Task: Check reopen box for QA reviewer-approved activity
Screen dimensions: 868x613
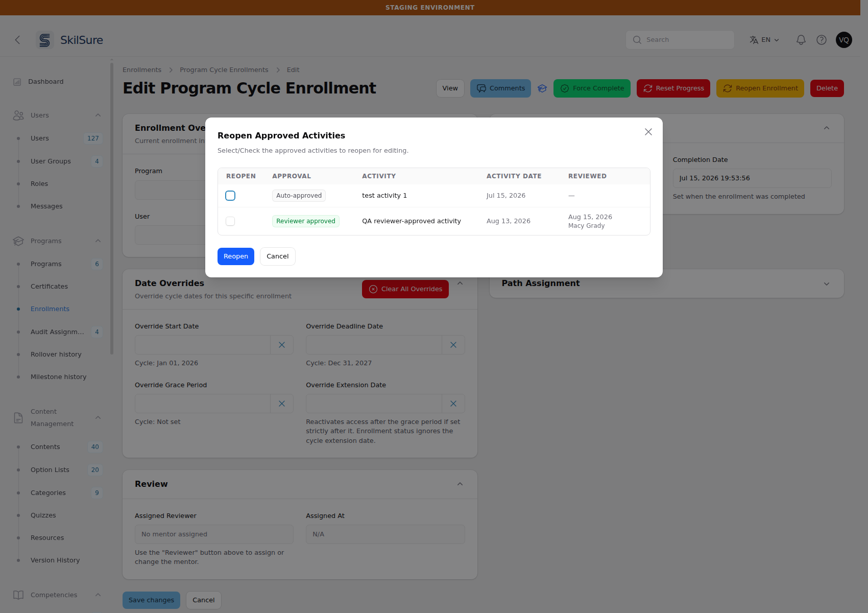Action: click(x=230, y=221)
